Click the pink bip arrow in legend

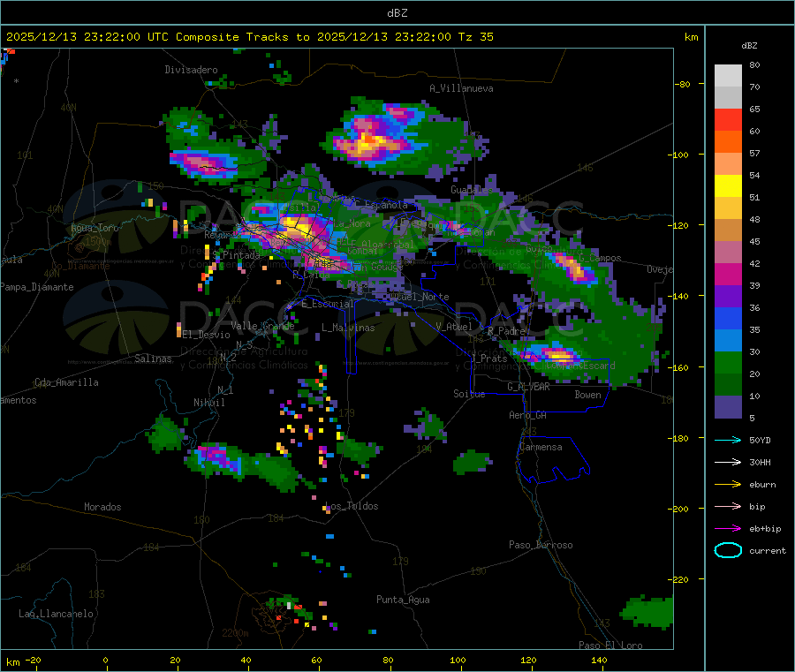(728, 506)
